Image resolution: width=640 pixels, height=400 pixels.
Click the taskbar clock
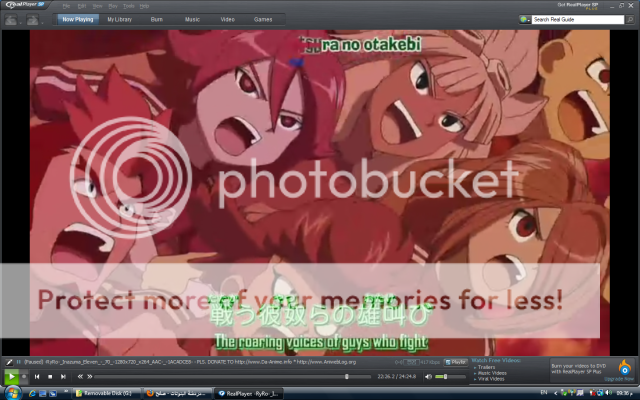[625, 393]
